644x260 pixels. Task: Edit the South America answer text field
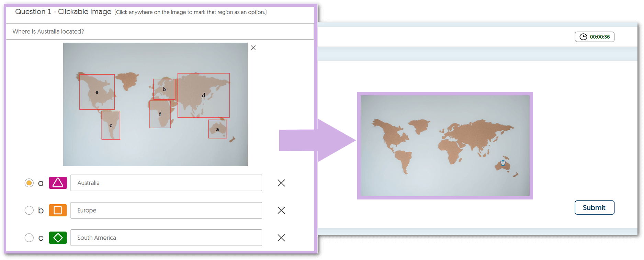pos(166,238)
